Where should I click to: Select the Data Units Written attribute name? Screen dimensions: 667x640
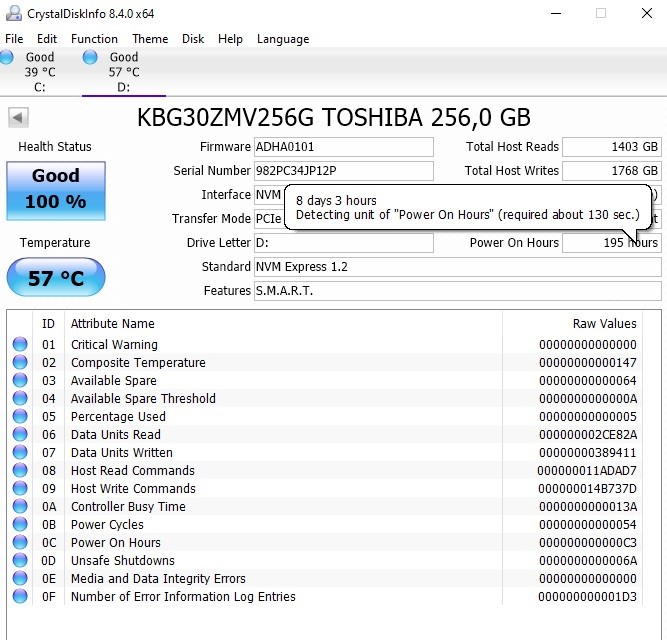click(122, 452)
